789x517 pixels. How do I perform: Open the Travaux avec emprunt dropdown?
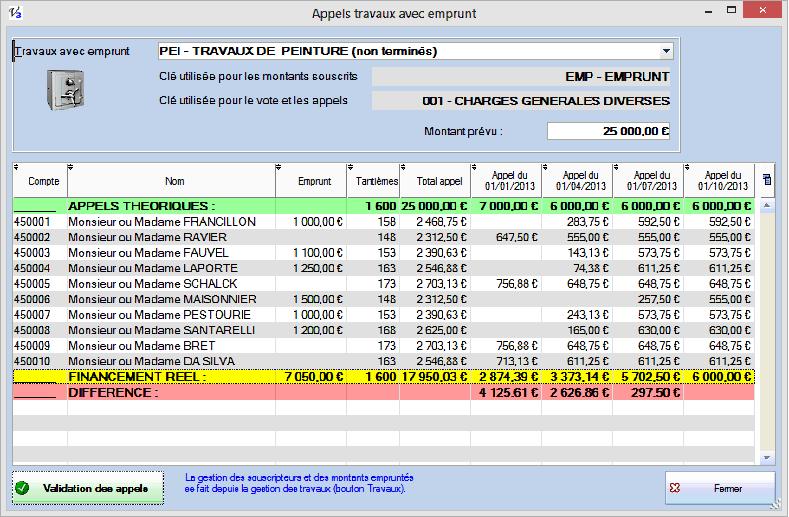[666, 51]
